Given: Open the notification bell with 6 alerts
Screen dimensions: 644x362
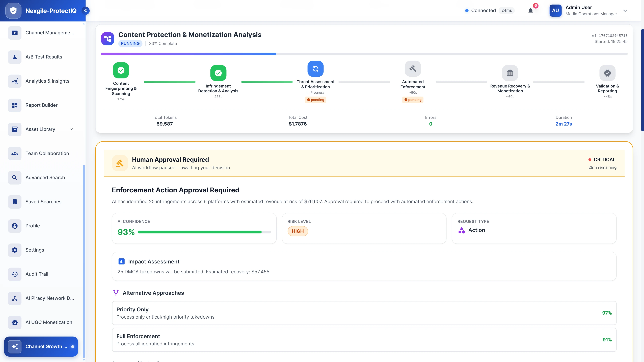Looking at the screenshot, I should tap(531, 11).
